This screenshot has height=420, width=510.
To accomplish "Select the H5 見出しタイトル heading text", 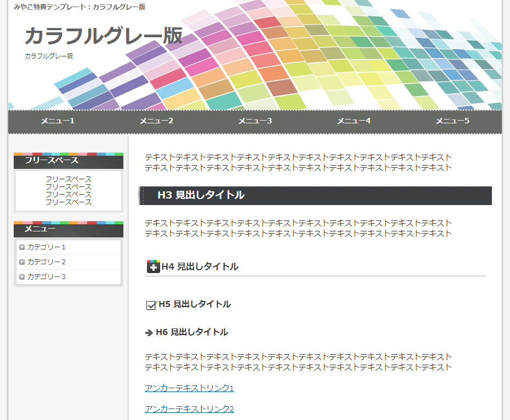I will tap(195, 304).
